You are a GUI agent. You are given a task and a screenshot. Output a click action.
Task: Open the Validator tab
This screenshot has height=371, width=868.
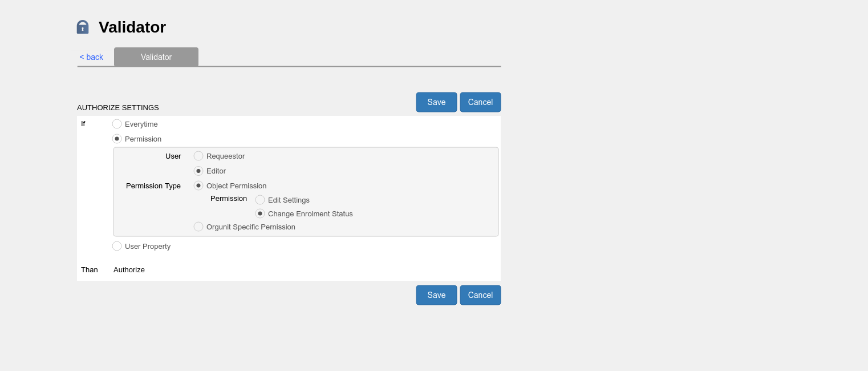coord(156,57)
